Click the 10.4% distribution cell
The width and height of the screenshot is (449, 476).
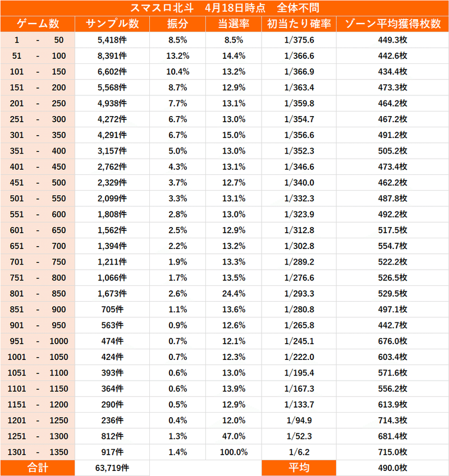178,72
